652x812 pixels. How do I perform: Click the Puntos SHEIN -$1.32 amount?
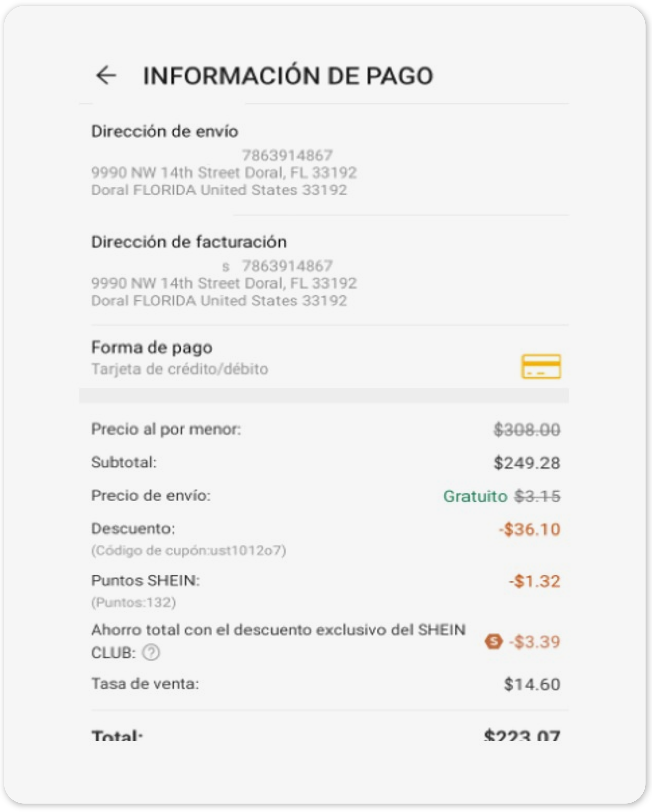[x=534, y=581]
